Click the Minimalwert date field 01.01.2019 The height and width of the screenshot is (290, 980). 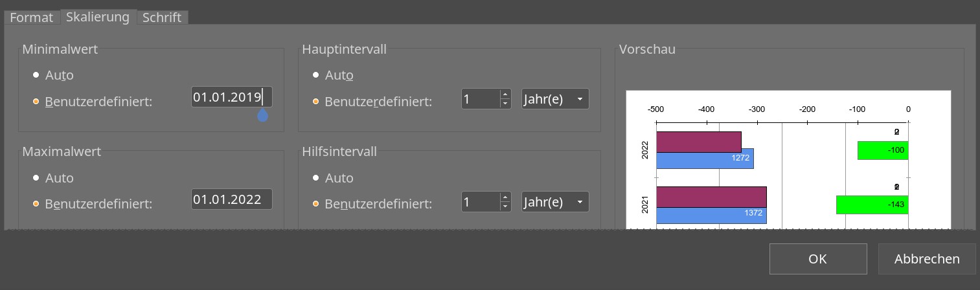click(231, 97)
